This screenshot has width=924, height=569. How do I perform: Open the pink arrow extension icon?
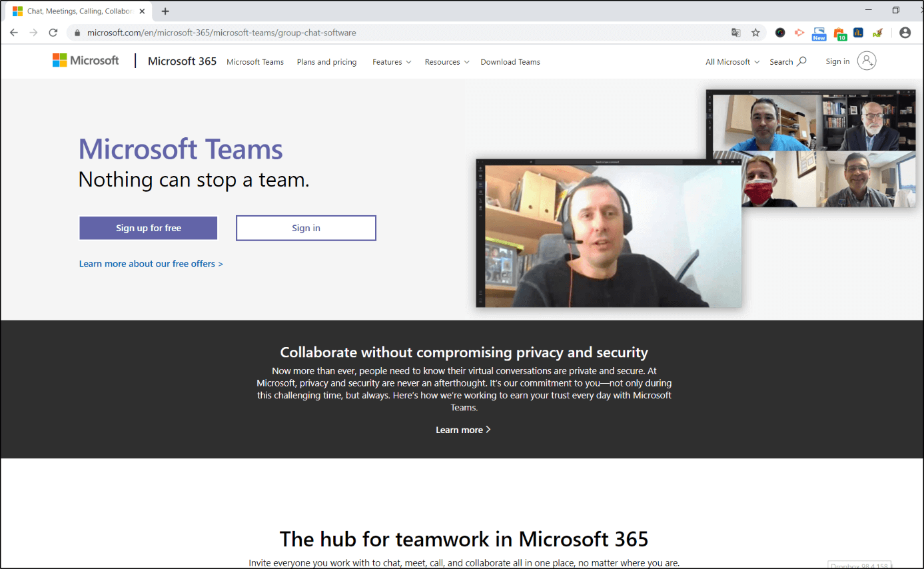(x=799, y=33)
